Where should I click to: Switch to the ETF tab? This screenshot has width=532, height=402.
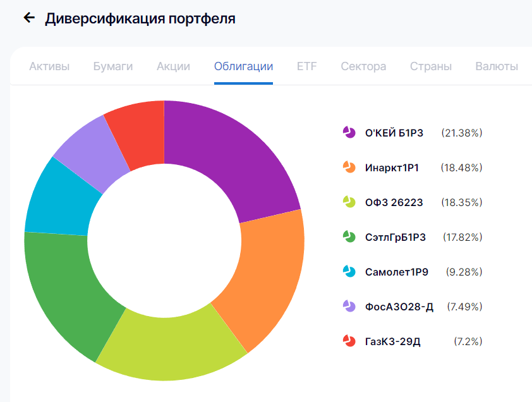coord(306,66)
